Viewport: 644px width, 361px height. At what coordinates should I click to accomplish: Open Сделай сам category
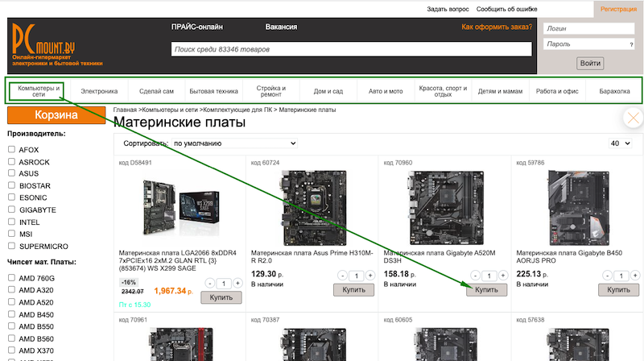pyautogui.click(x=156, y=91)
